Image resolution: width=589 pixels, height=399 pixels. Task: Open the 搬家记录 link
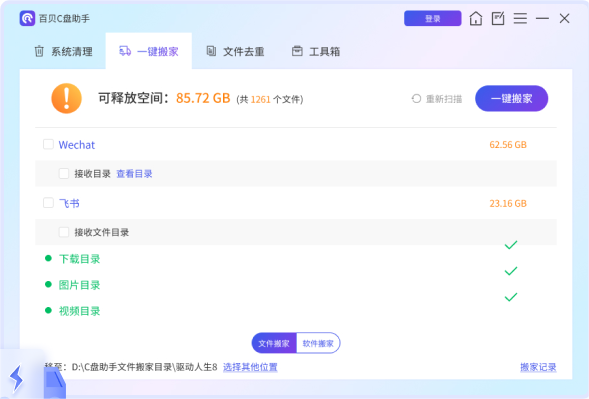(538, 367)
